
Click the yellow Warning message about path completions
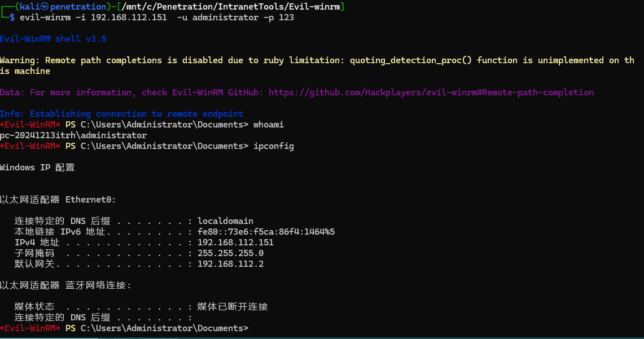316,60
